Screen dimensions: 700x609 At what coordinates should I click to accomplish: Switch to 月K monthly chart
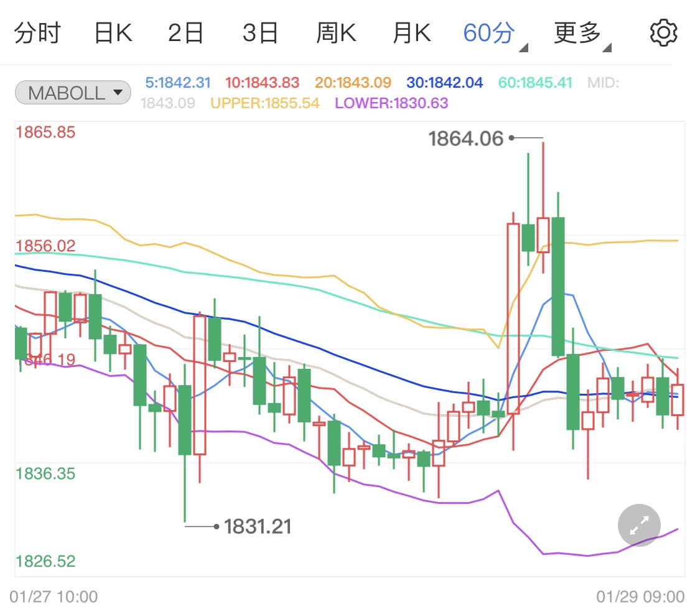(x=411, y=33)
